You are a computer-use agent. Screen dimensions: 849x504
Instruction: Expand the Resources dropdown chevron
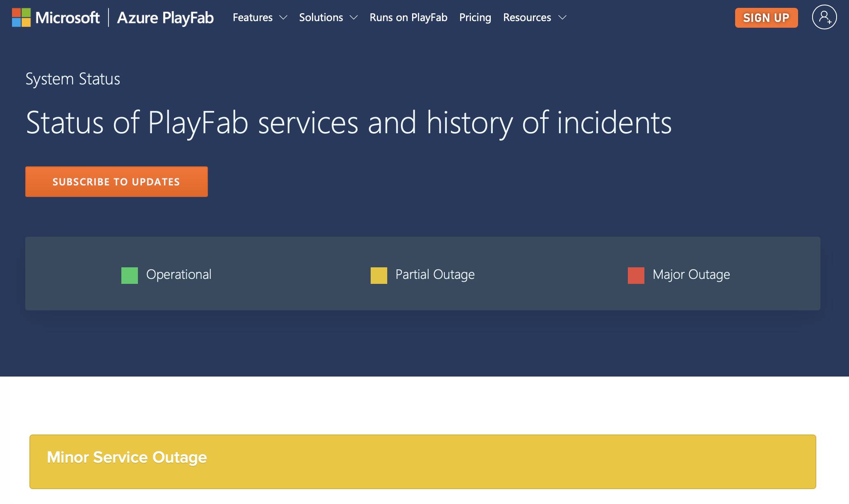[562, 18]
